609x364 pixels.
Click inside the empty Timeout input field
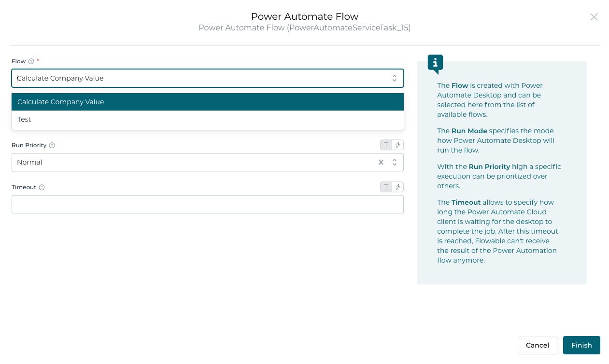pos(208,204)
